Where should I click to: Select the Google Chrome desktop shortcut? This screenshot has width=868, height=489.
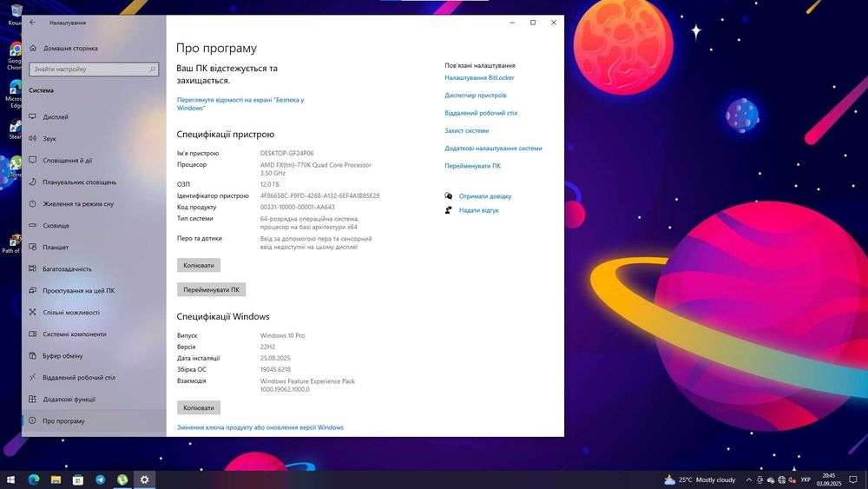(15, 57)
